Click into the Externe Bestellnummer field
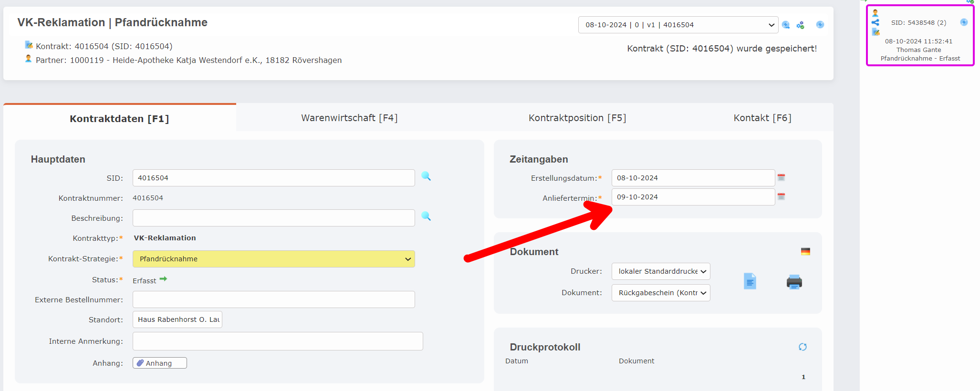The width and height of the screenshot is (980, 391). tap(273, 300)
